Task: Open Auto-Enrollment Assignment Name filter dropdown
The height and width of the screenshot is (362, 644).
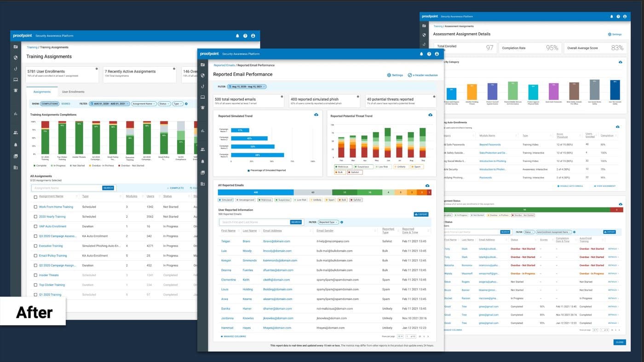Action: 554,232
